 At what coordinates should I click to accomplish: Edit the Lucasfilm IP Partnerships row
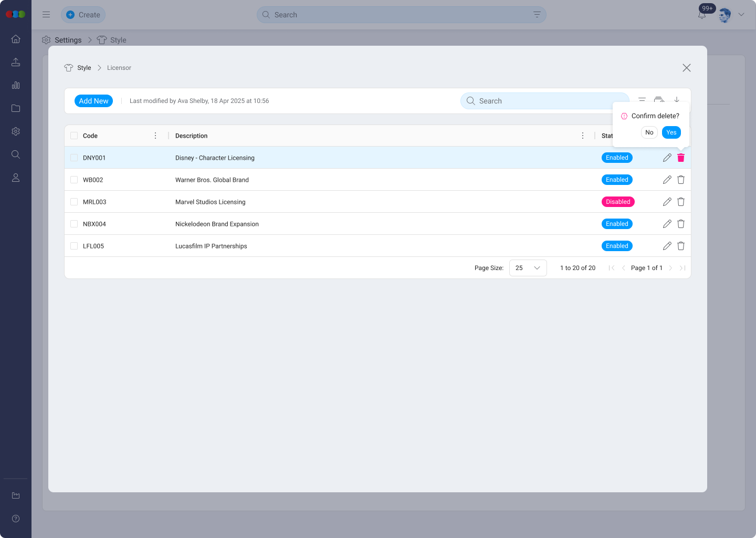[x=667, y=246]
